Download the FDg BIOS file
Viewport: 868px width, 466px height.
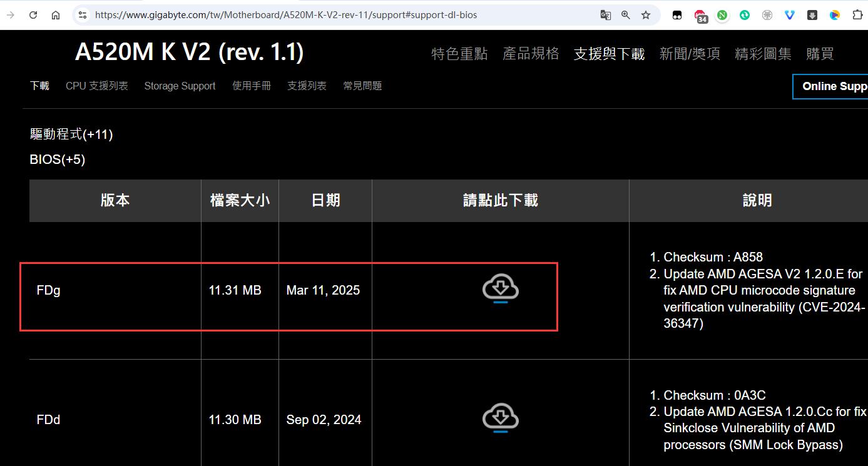500,288
